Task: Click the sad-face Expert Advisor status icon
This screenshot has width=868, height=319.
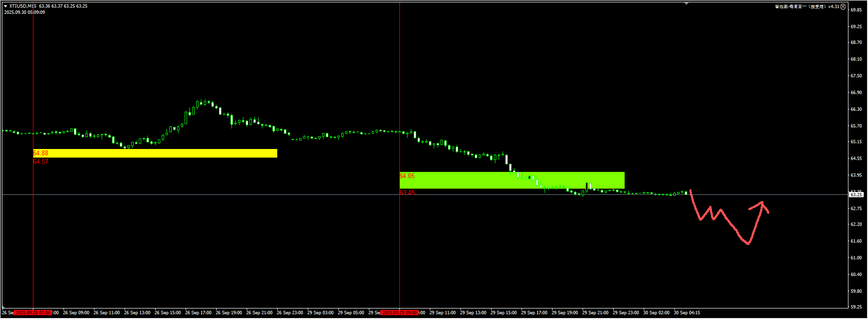Action: (843, 7)
